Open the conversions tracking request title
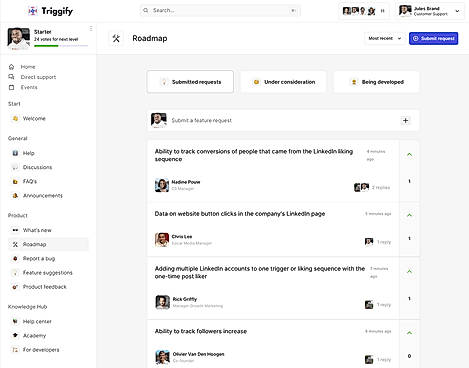This screenshot has width=469, height=368. tap(254, 155)
